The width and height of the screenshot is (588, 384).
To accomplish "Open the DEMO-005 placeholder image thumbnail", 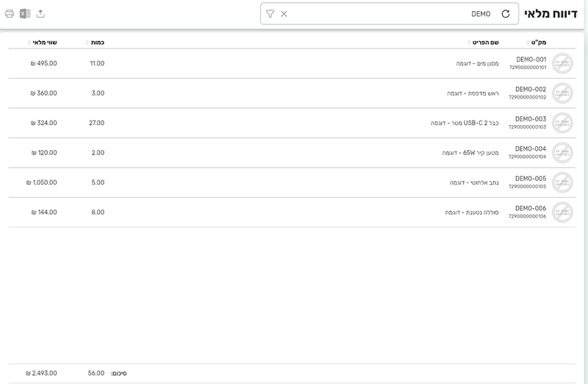I will click(562, 182).
